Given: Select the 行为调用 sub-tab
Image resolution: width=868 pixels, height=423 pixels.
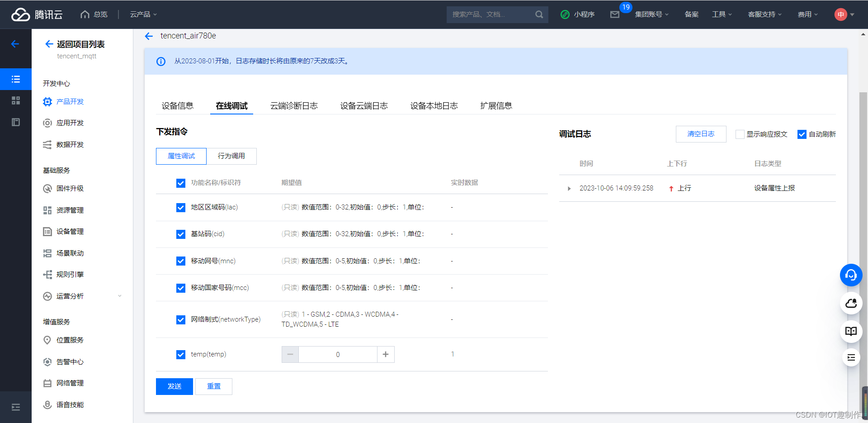Looking at the screenshot, I should coord(231,156).
